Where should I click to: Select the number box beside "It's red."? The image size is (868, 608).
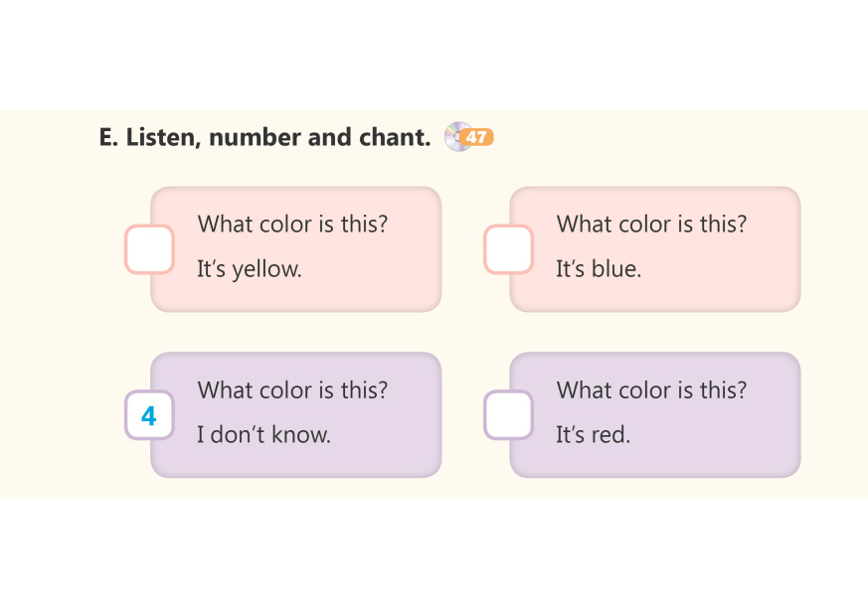click(508, 415)
